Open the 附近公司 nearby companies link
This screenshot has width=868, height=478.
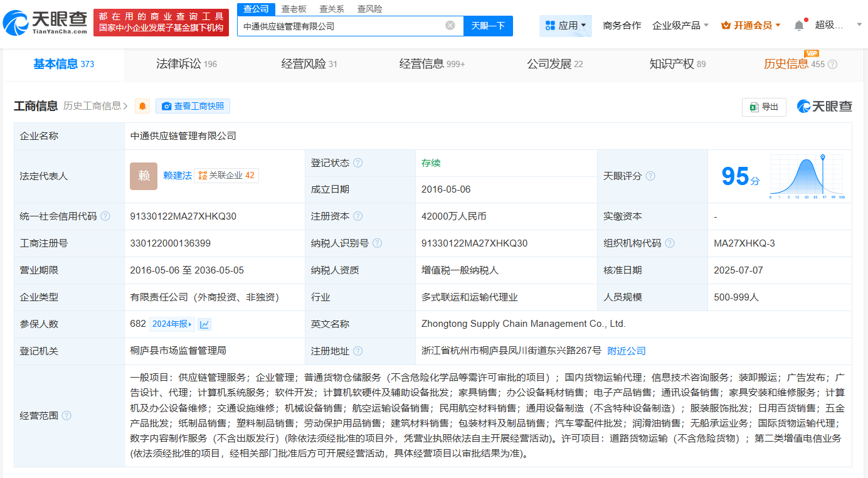tap(627, 351)
